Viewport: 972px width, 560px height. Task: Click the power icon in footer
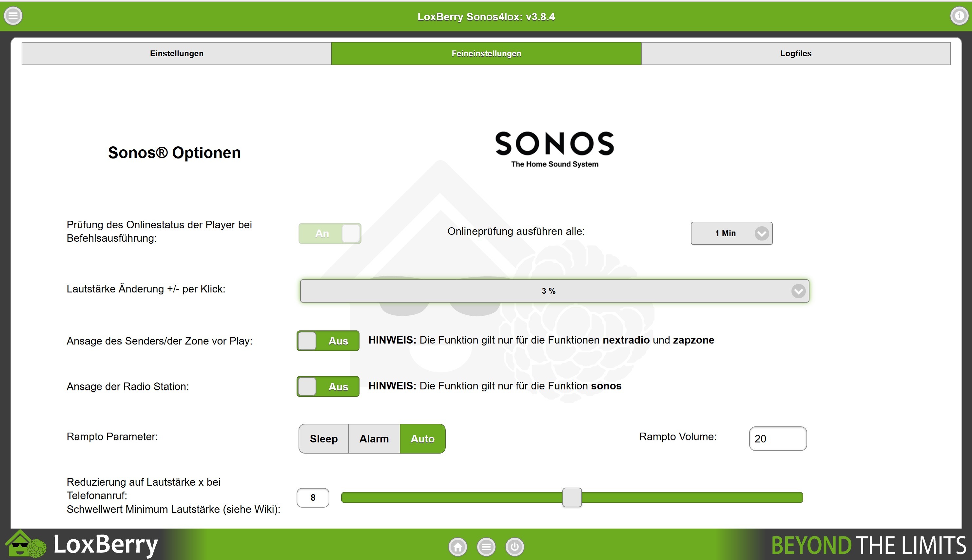[x=515, y=547]
